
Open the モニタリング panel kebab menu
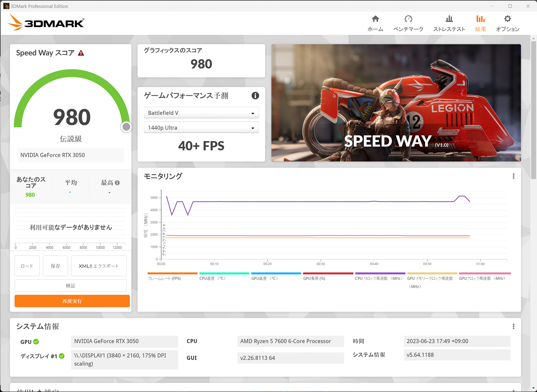[x=513, y=176]
